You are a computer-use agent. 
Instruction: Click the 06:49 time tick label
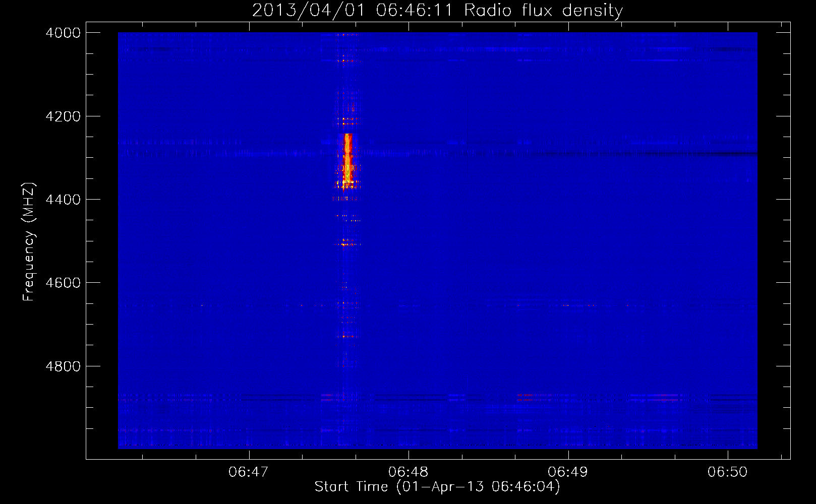tap(568, 472)
